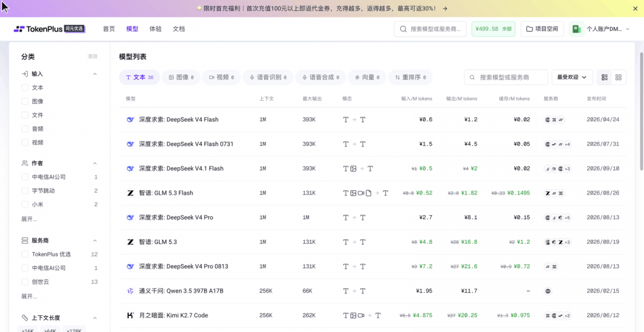
Task: Expand more providers with 展开
Action: 29,297
